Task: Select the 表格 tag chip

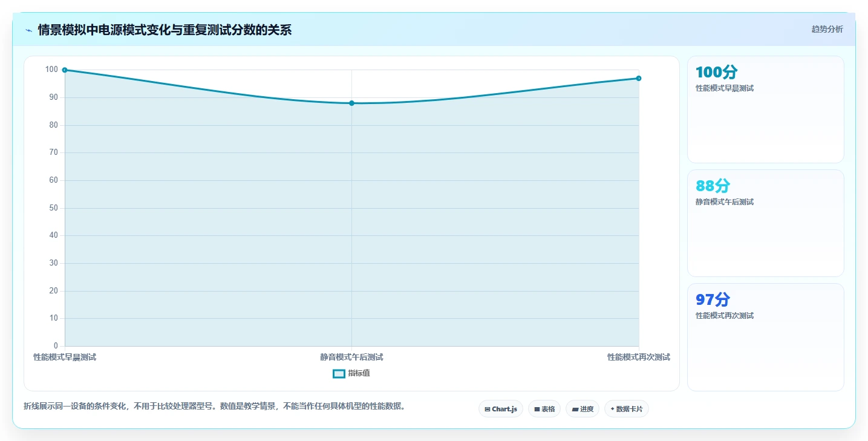Action: coord(544,409)
